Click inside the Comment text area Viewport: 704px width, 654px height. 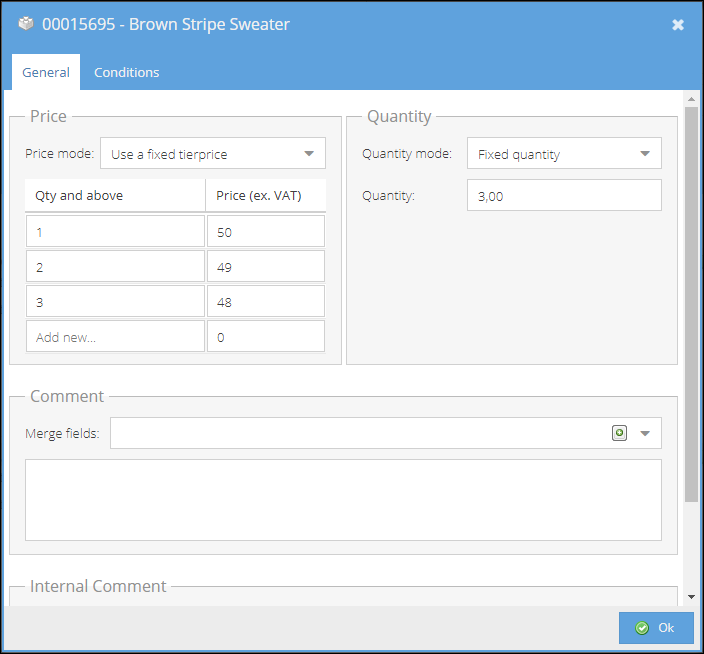pyautogui.click(x=343, y=500)
